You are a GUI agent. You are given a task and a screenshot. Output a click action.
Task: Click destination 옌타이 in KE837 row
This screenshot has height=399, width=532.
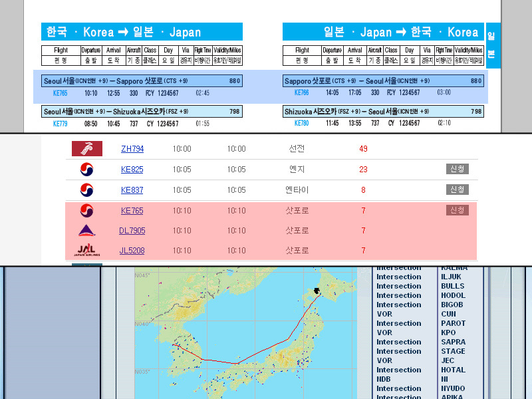tap(297, 190)
